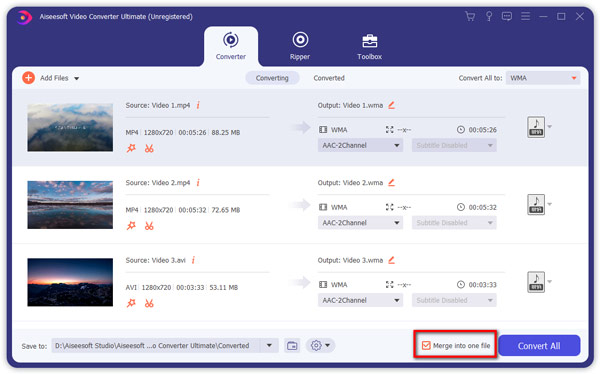Image resolution: width=600 pixels, height=374 pixels.
Task: Click the key register icon
Action: click(x=489, y=16)
